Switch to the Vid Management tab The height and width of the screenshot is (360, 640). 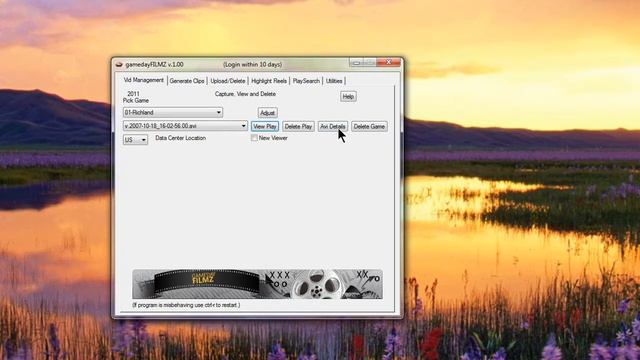click(144, 80)
